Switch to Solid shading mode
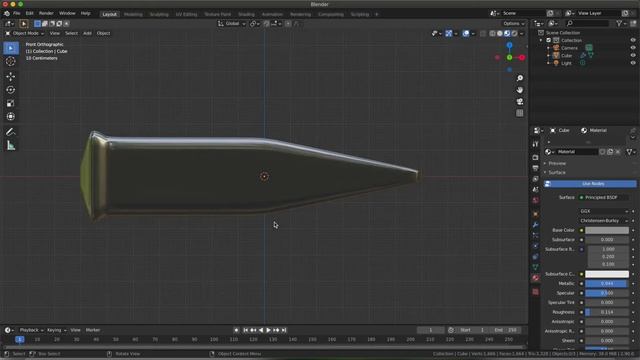This screenshot has width=640, height=360. [x=500, y=33]
